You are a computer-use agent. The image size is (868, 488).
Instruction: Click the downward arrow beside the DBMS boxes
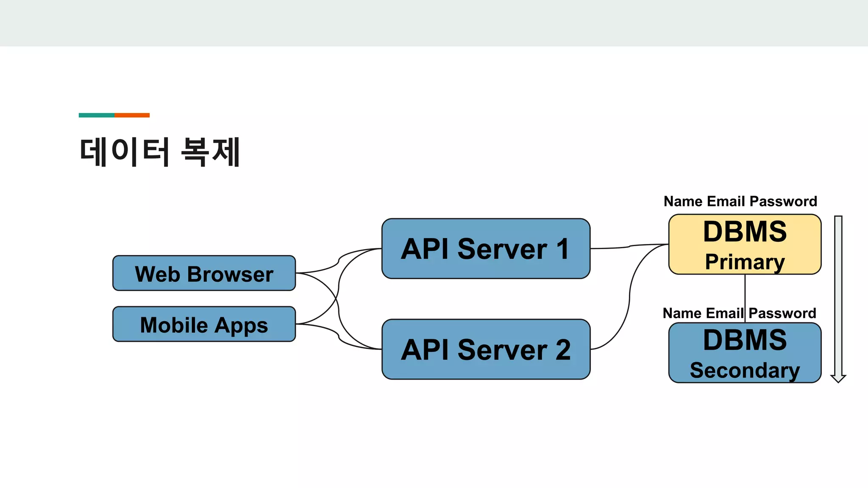click(838, 297)
